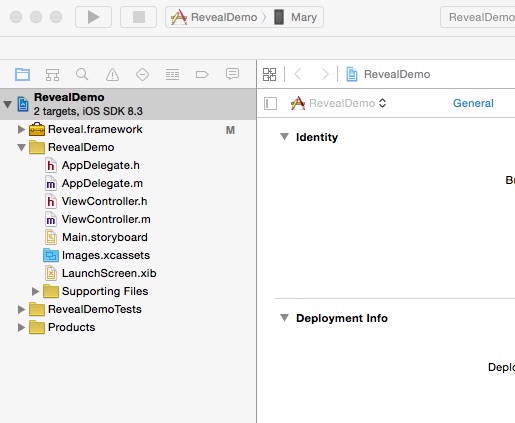The width and height of the screenshot is (515, 423).
Task: Open AppDelegate.m
Action: [128, 183]
